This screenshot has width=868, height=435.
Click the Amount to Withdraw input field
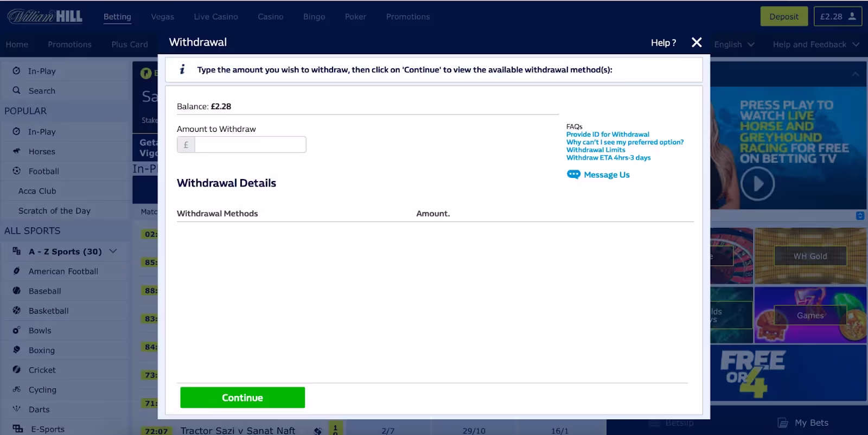250,145
